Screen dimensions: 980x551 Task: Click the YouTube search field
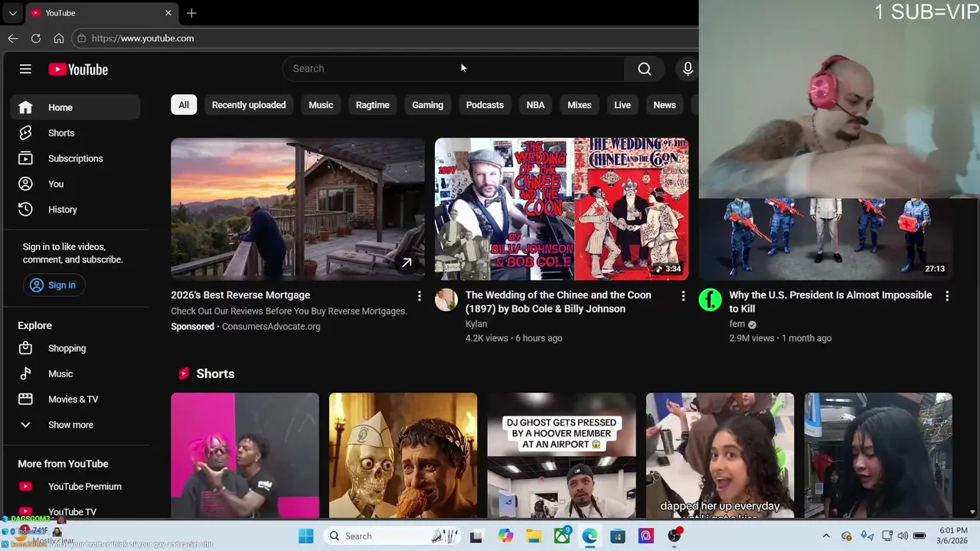pos(454,69)
